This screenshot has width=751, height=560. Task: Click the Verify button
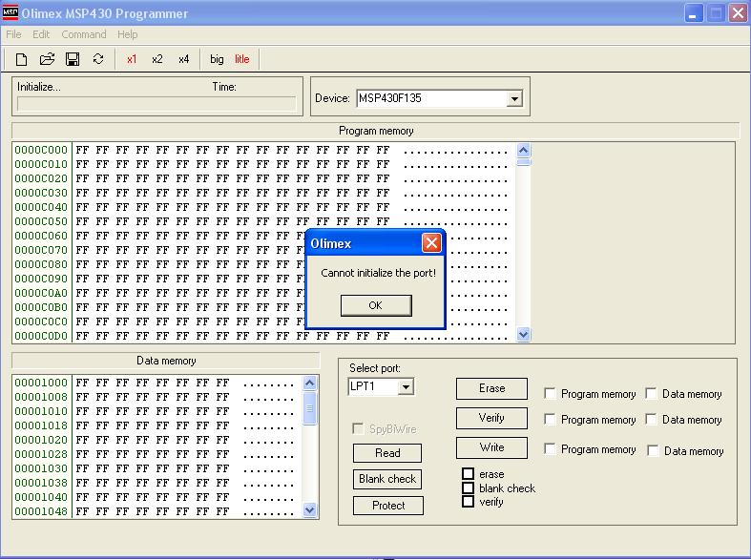pos(491,418)
